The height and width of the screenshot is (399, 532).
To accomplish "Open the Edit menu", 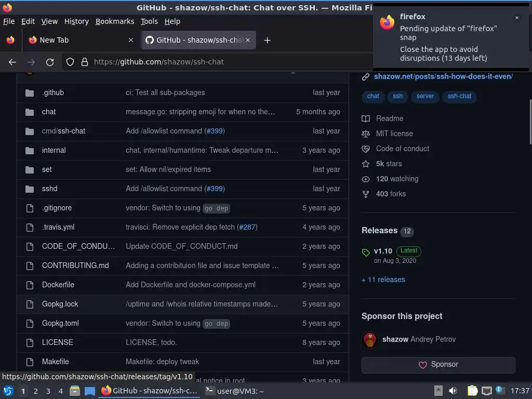I will (x=28, y=21).
